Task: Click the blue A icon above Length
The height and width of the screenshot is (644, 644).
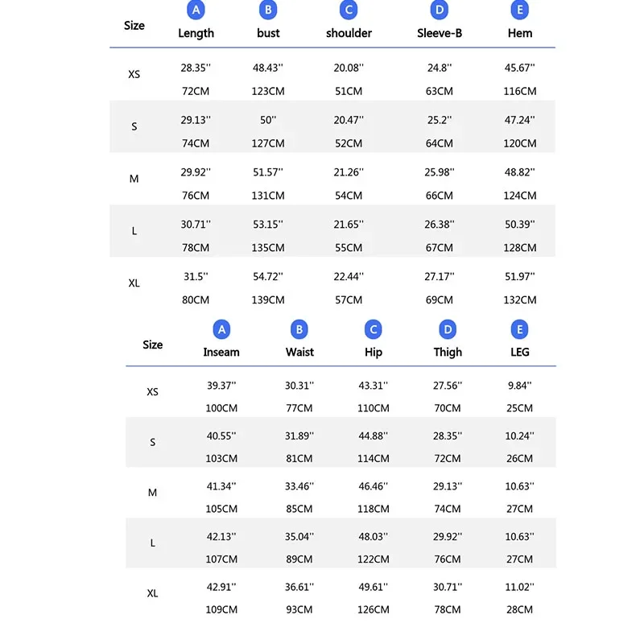Action: tap(196, 10)
